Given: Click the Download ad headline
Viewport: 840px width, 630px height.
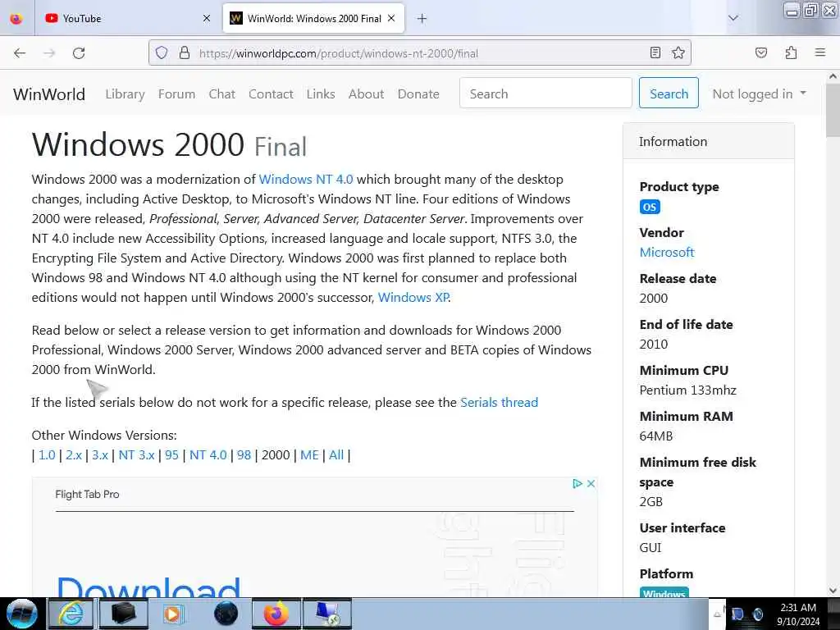Looking at the screenshot, I should (148, 587).
